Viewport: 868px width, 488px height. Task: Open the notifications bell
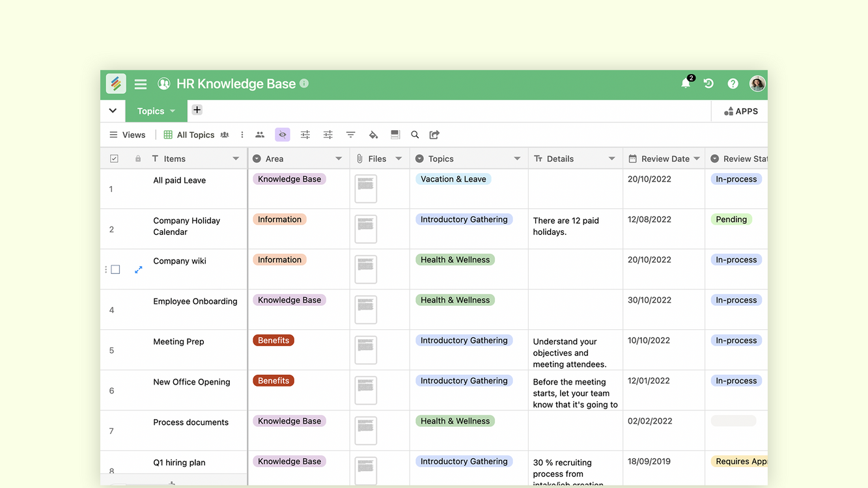686,83
